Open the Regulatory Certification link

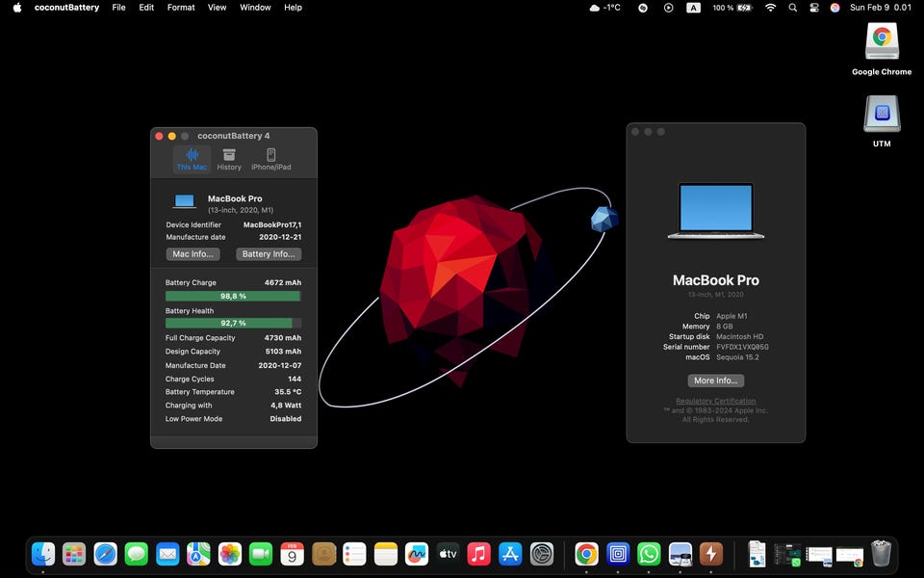click(715, 401)
